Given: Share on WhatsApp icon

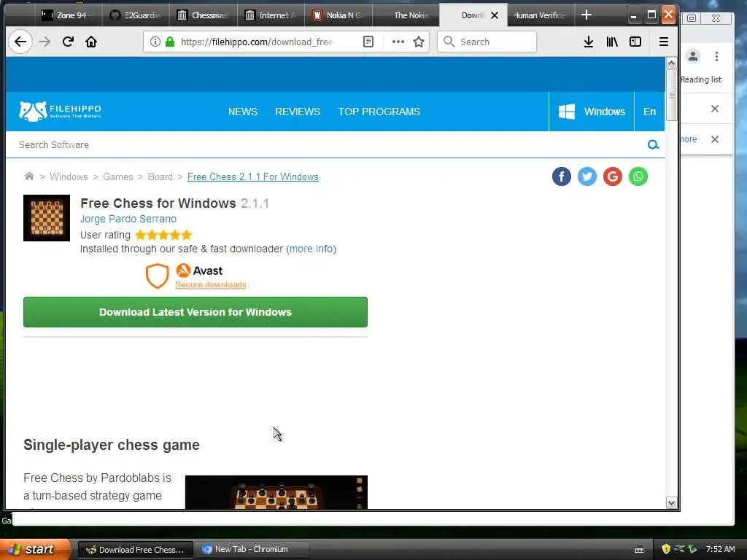Looking at the screenshot, I should (638, 176).
